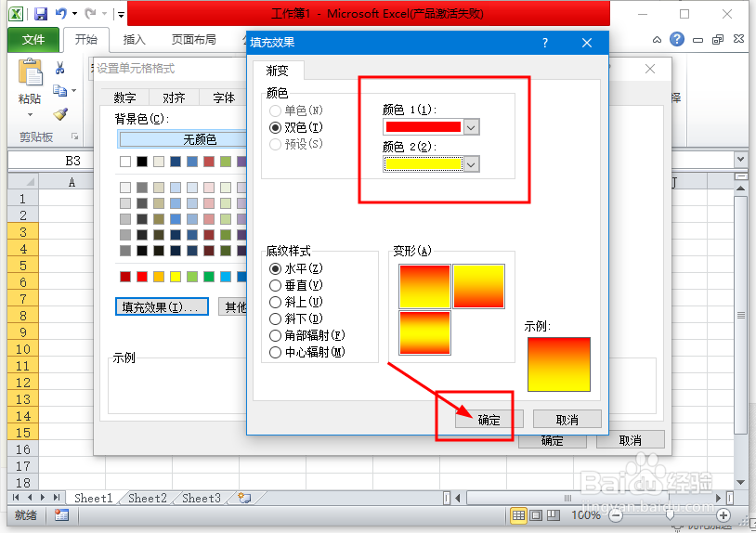The width and height of the screenshot is (756, 533).
Task: Select the 双色(T) radio button
Action: (275, 128)
